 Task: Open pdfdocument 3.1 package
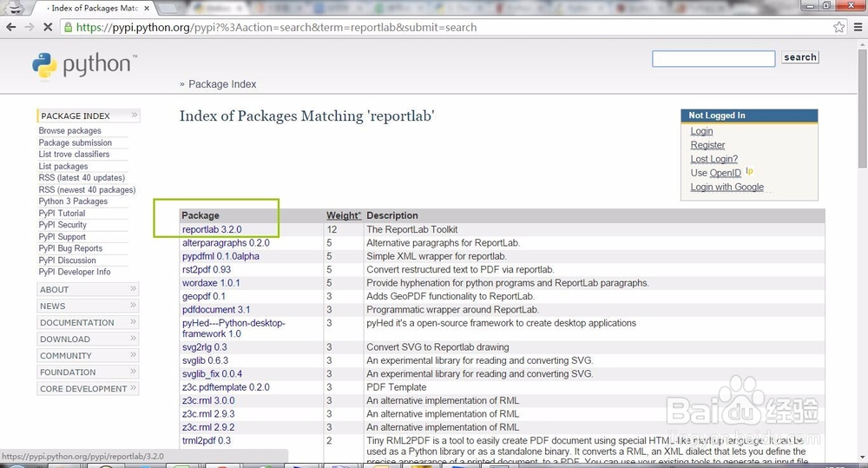216,310
